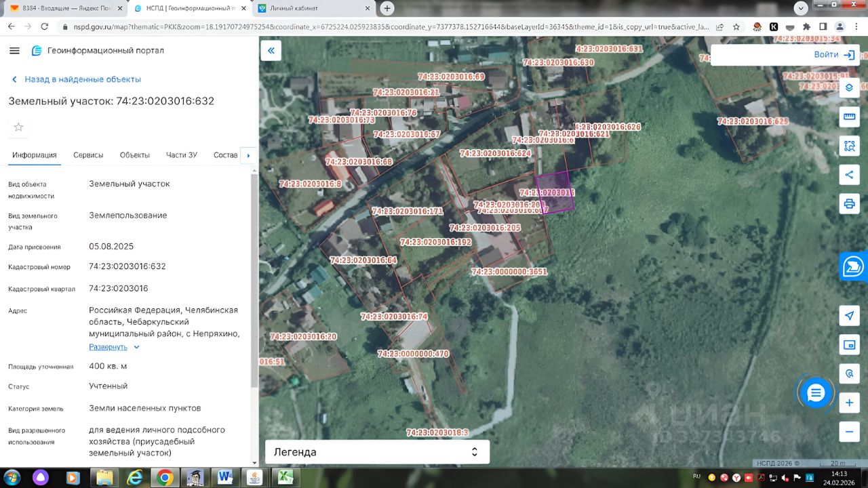Open the chat support bubble

(815, 392)
